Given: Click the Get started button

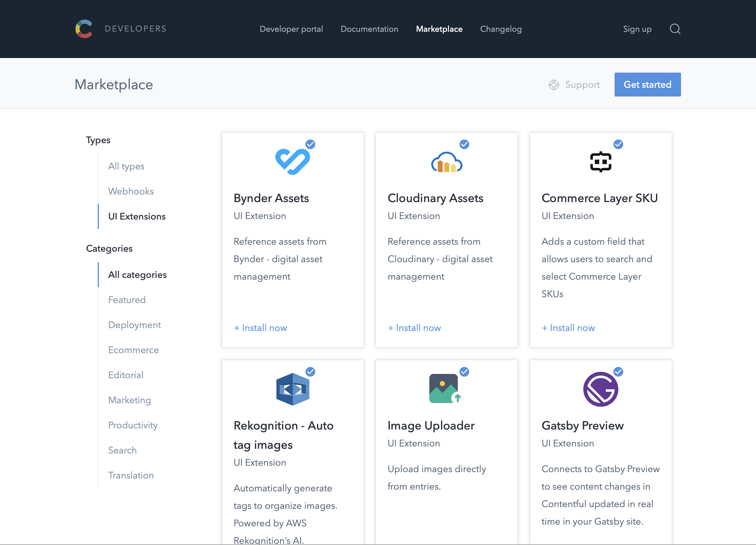Looking at the screenshot, I should click(647, 85).
